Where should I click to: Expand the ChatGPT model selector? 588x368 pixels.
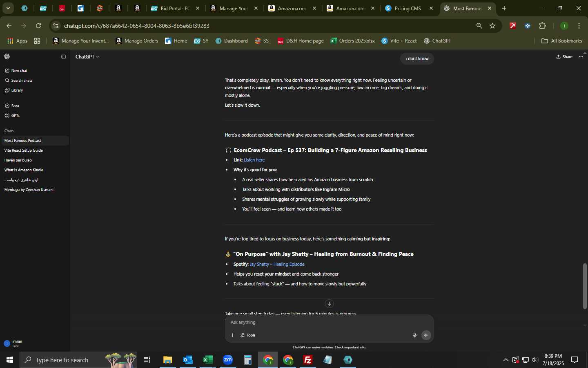(x=87, y=57)
